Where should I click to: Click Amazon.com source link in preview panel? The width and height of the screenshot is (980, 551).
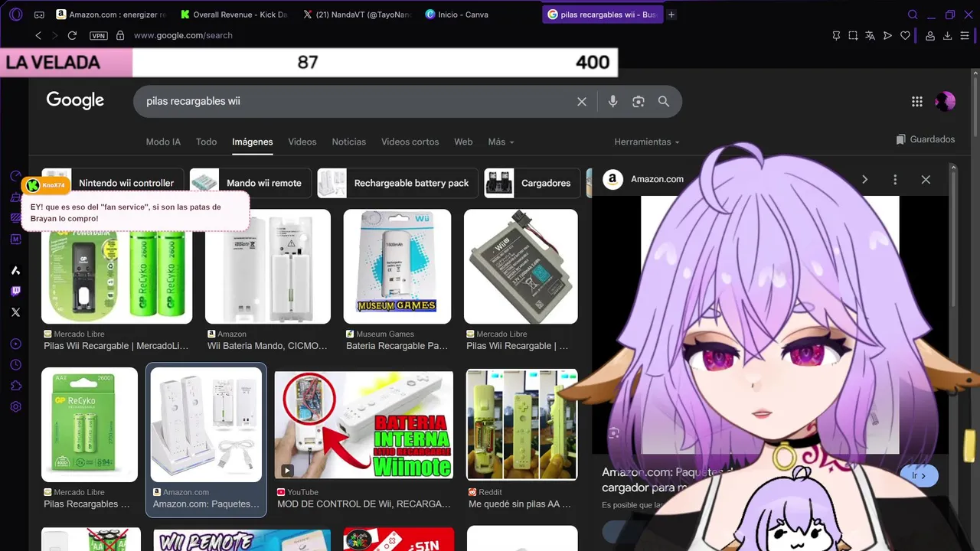tap(643, 179)
